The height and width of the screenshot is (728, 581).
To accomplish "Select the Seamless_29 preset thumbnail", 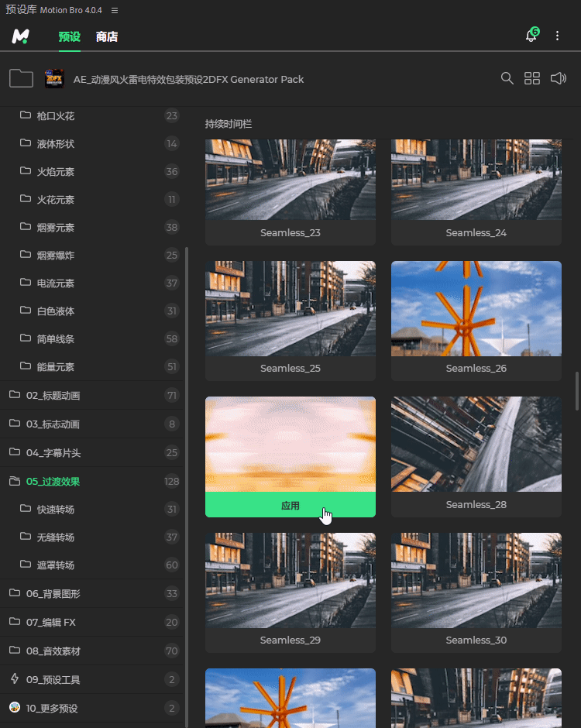I will [x=290, y=580].
